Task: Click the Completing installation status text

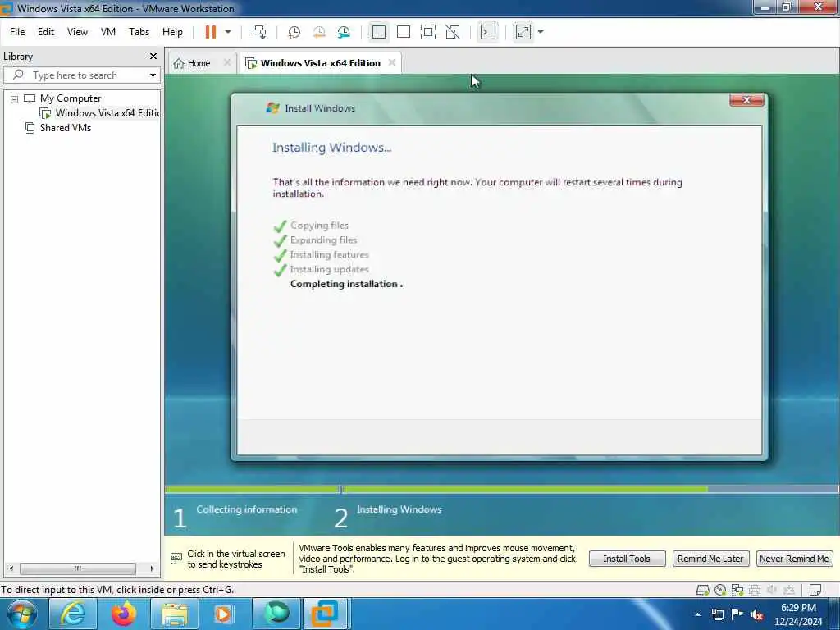Action: 346,284
